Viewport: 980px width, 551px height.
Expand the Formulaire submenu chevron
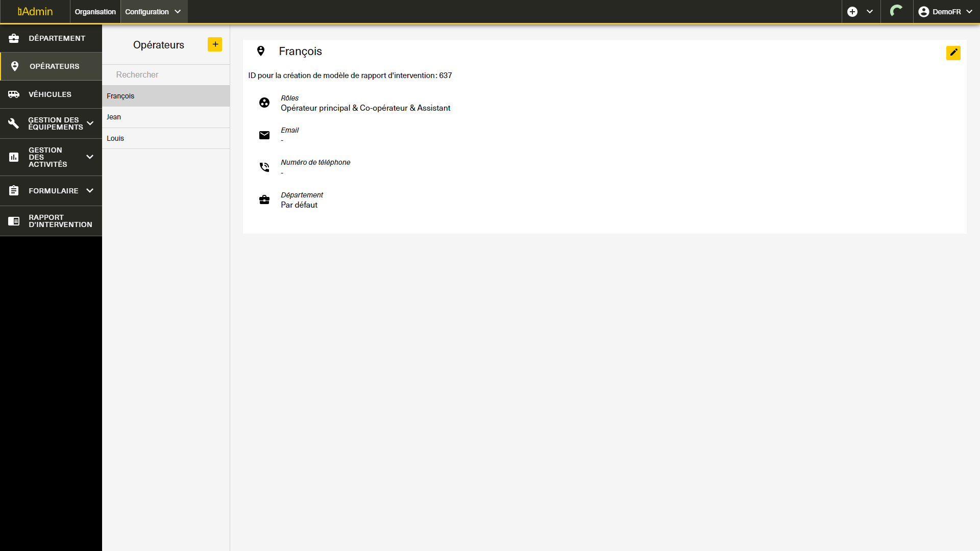[x=90, y=191]
